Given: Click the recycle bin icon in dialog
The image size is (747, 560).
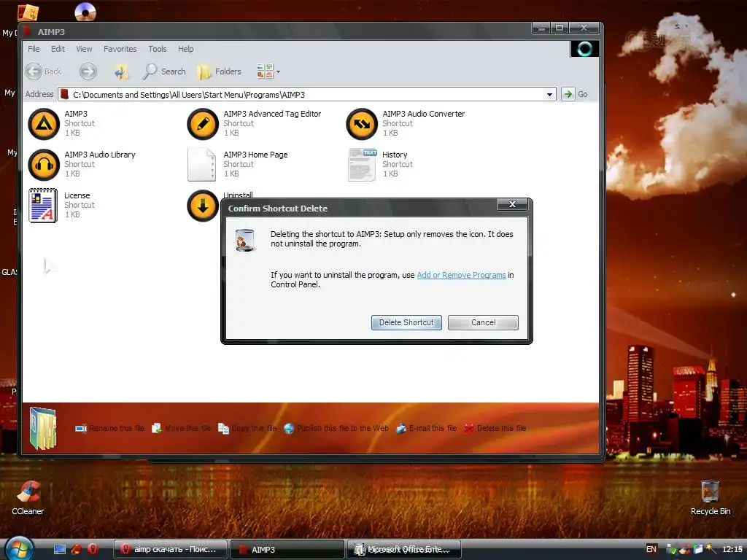Looking at the screenshot, I should point(245,240).
